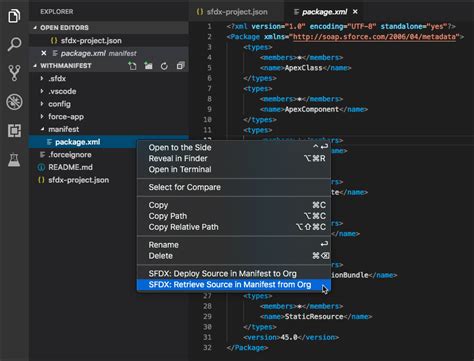Expand the .vscode folder
The image size is (474, 361).
coord(42,91)
